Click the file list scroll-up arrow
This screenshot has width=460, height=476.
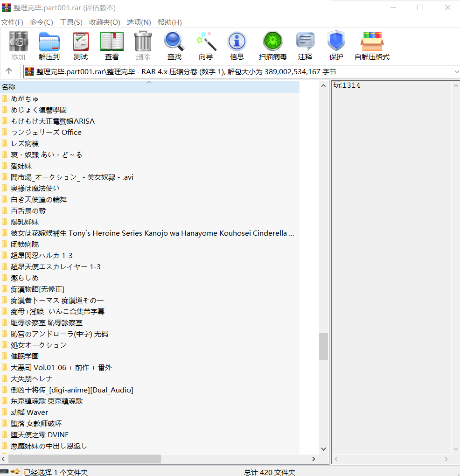coord(323,85)
